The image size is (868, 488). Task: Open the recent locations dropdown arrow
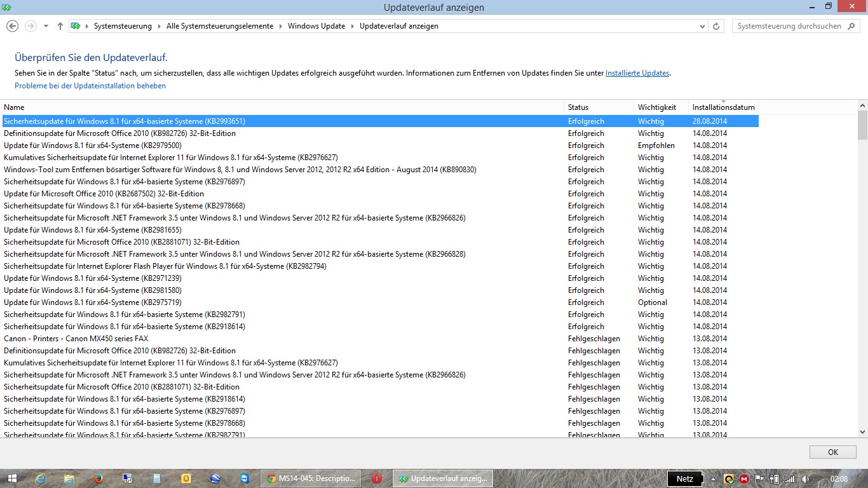[46, 26]
